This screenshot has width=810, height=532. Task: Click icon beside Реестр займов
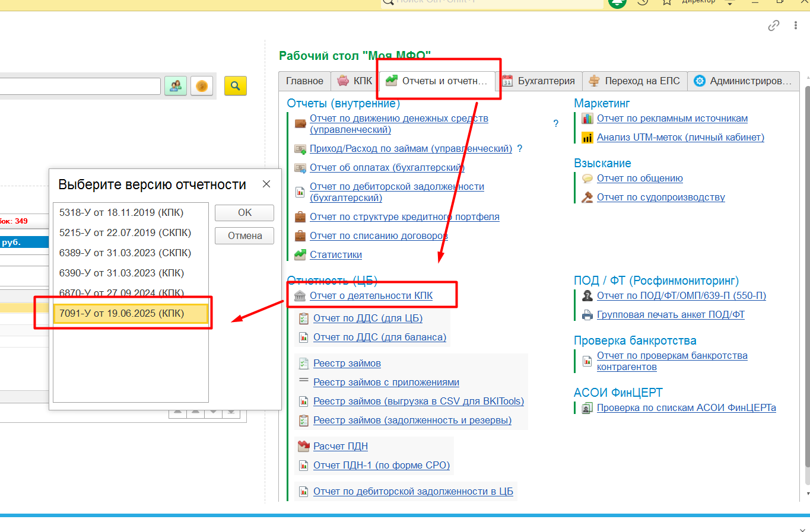(x=304, y=364)
